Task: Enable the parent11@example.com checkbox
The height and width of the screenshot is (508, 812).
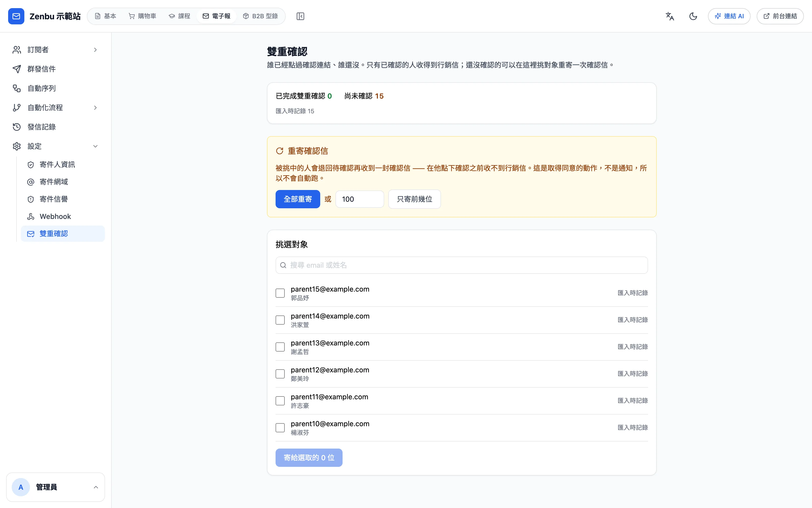Action: [x=280, y=401]
